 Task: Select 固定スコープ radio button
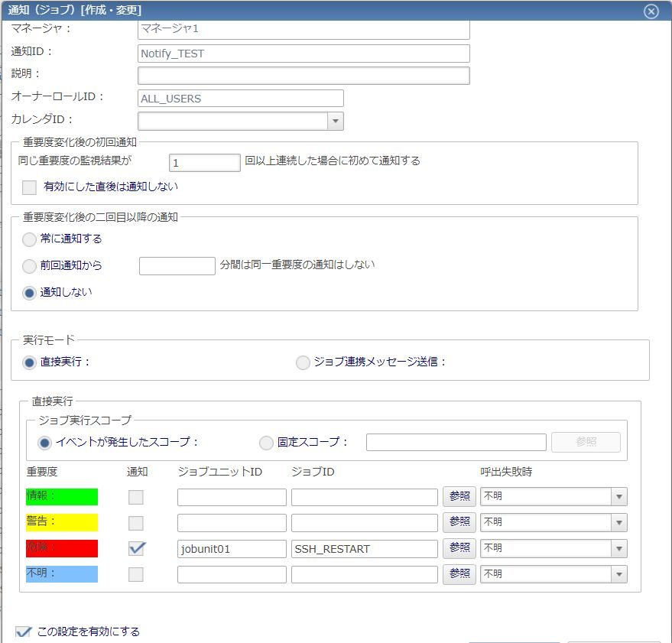click(x=266, y=443)
